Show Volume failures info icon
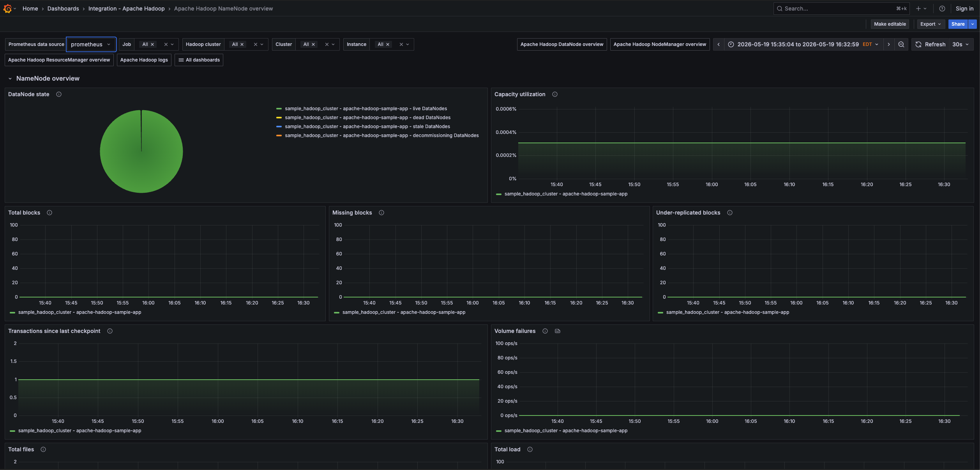 coord(545,331)
